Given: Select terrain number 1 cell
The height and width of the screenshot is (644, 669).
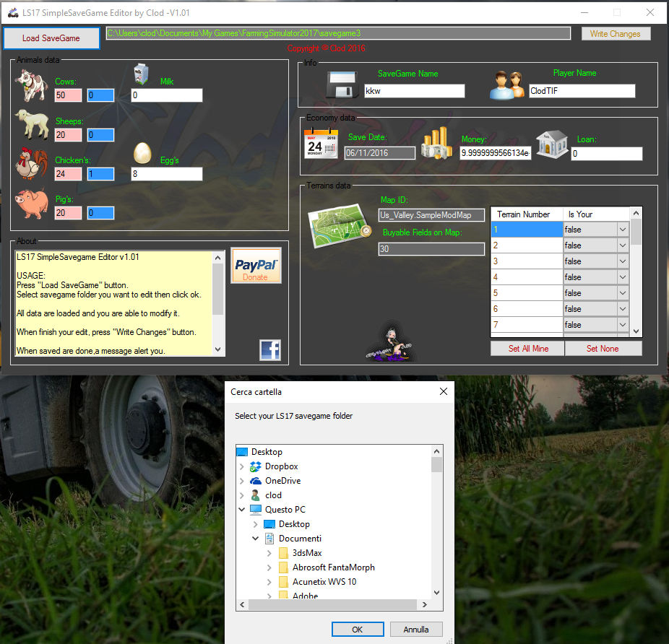Looking at the screenshot, I should [527, 230].
